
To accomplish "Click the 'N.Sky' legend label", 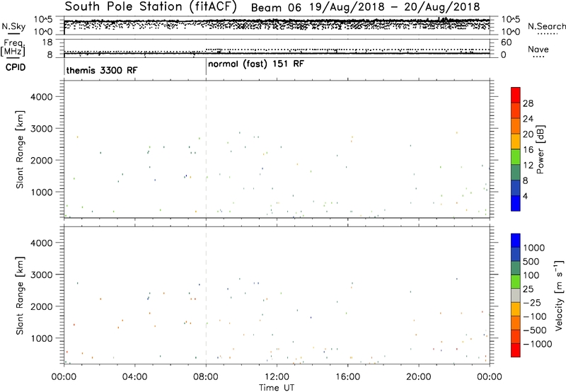I will click(13, 26).
